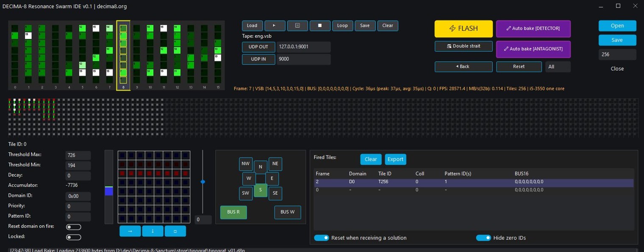The image size is (644, 252).
Task: Click the Load Bake log line at the bottom
Action: click(x=127, y=250)
